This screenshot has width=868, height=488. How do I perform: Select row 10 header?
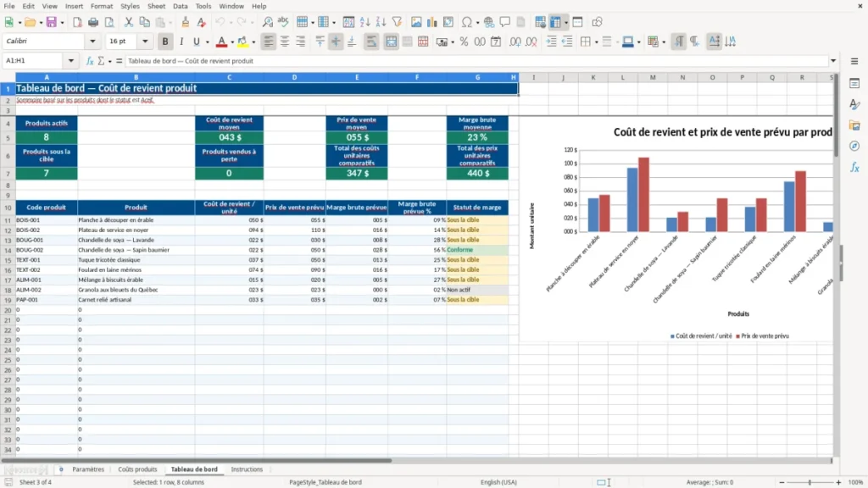[8, 208]
